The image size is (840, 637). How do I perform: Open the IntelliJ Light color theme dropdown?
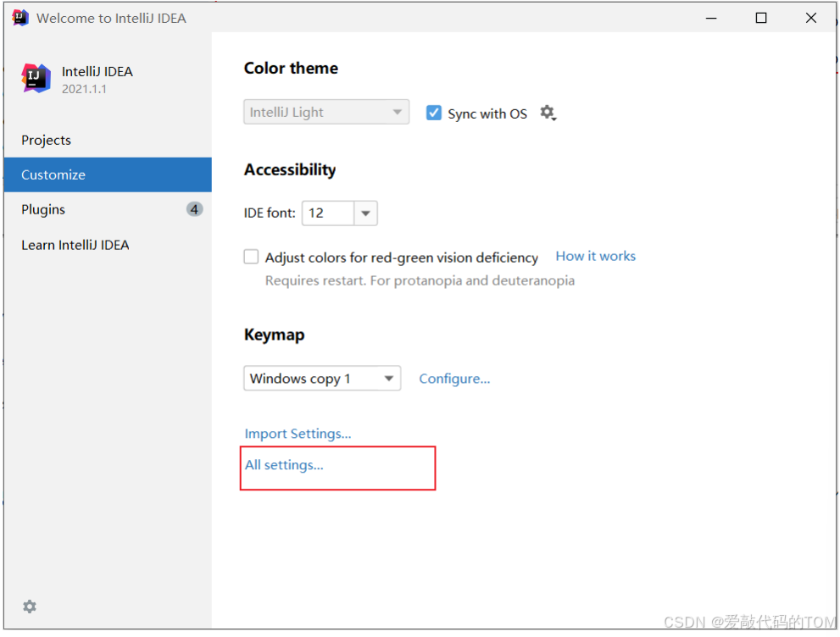point(326,112)
